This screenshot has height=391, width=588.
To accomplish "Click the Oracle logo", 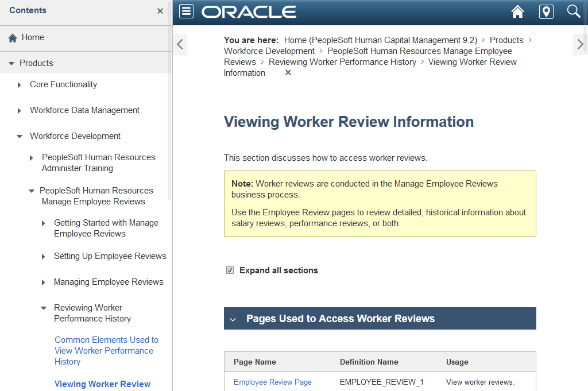I will click(x=249, y=11).
